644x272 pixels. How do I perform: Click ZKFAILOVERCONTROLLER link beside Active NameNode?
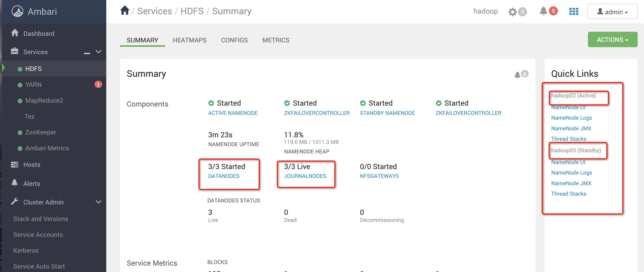(317, 113)
